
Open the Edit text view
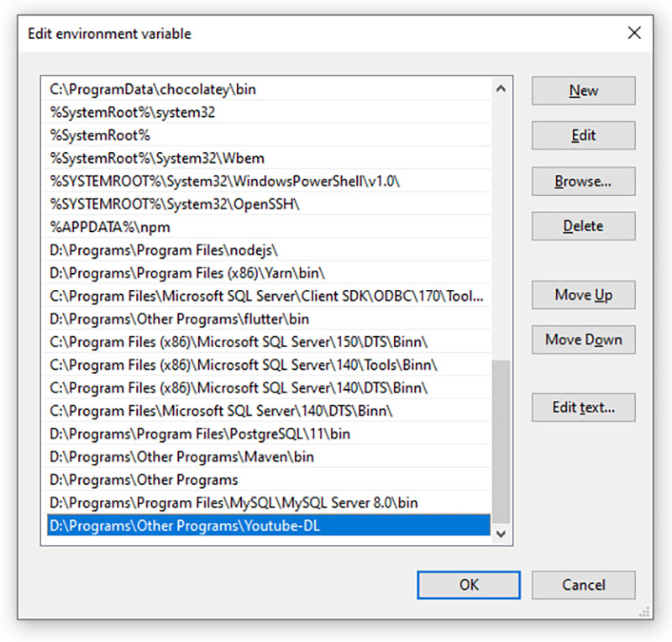pos(583,408)
